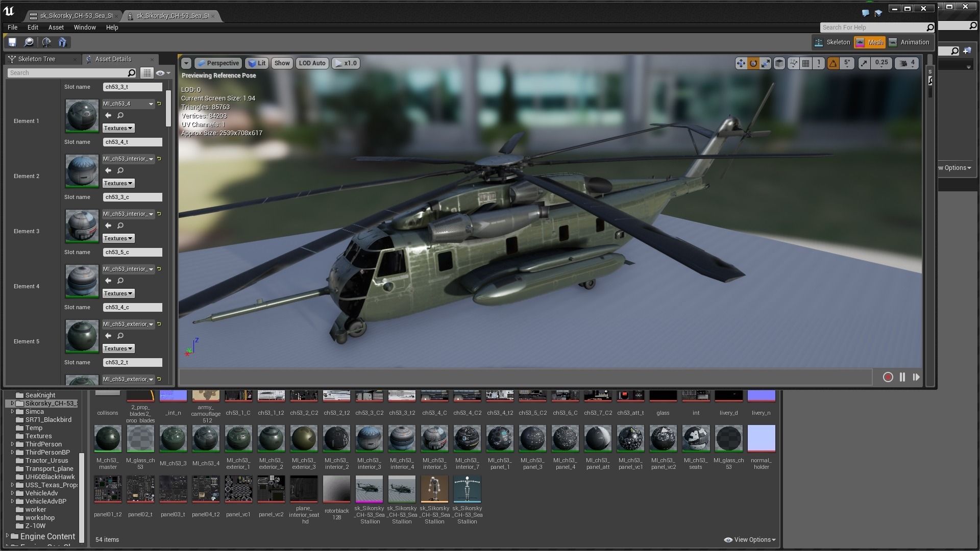
Task: Open Textures dropdown for Element 2
Action: point(118,183)
